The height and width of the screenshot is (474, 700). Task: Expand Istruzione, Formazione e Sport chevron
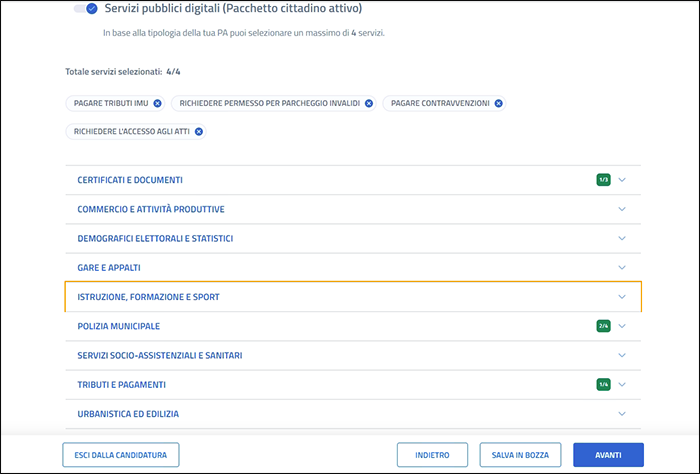[622, 297]
